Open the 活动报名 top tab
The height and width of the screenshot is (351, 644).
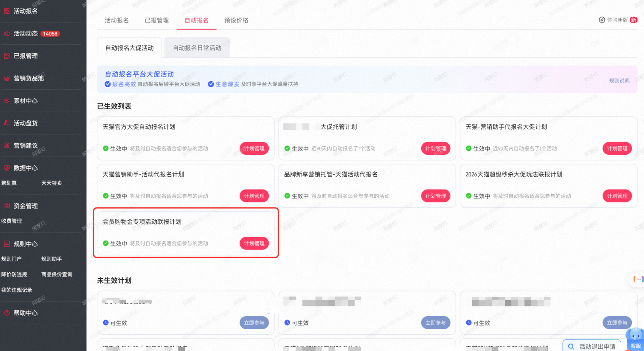[117, 20]
